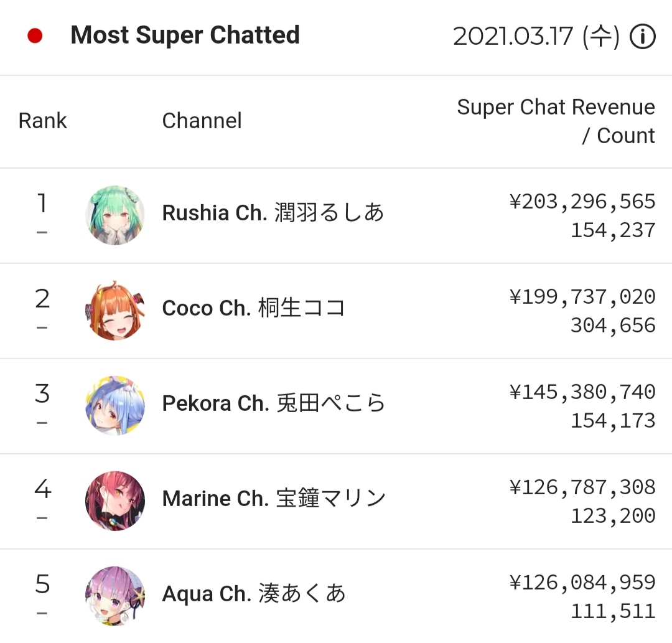Click the Channel column header

point(202,121)
